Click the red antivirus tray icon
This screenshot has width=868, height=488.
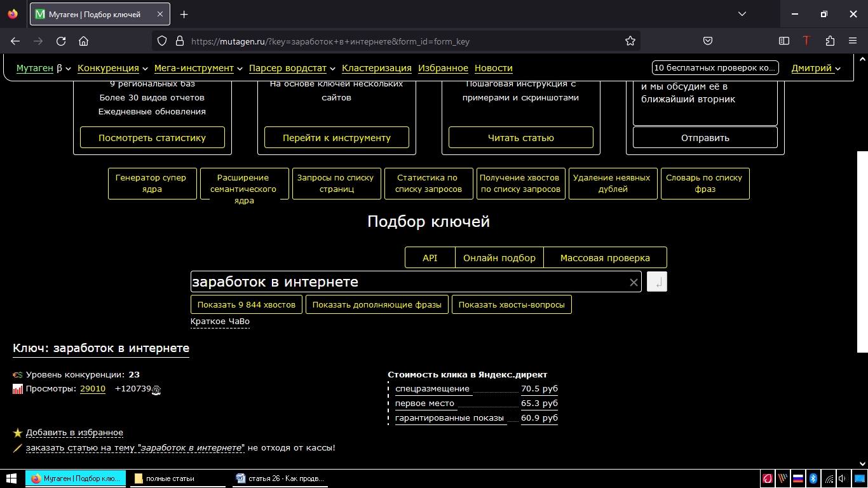coord(768,478)
